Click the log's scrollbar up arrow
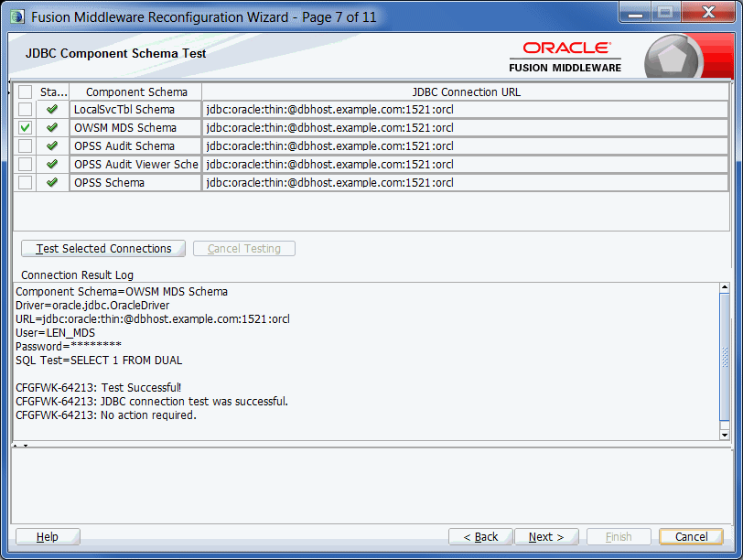This screenshot has width=743, height=560. tap(725, 287)
